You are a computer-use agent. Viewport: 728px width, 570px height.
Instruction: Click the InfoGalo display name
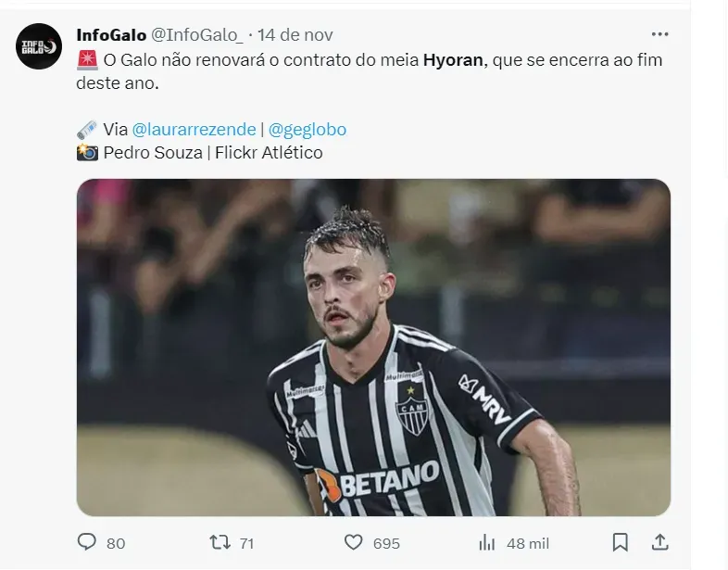111,35
